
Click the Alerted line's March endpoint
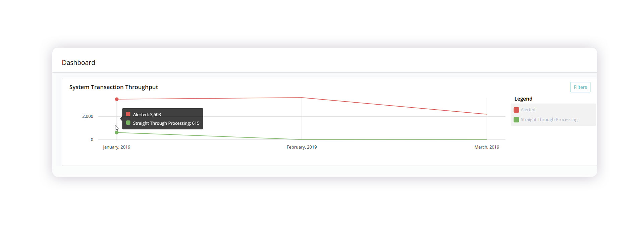click(x=487, y=114)
